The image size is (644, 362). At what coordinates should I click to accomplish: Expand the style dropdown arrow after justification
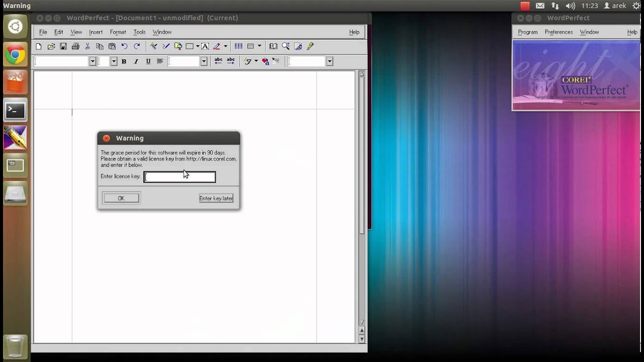tap(204, 61)
